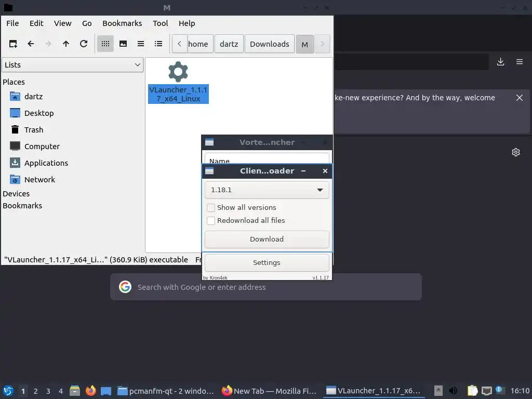The height and width of the screenshot is (399, 532).
Task: Click Firefox search with Google address field
Action: point(266,287)
